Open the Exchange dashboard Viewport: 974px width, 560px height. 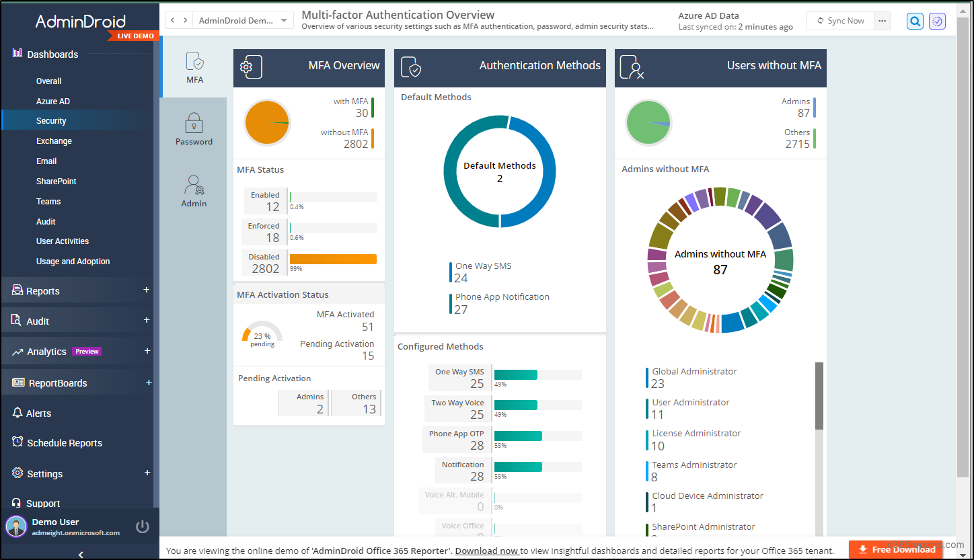[54, 141]
